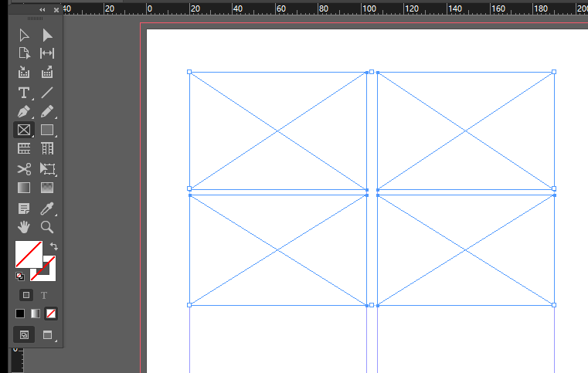Select the Zoom magnifier tool

click(x=47, y=227)
